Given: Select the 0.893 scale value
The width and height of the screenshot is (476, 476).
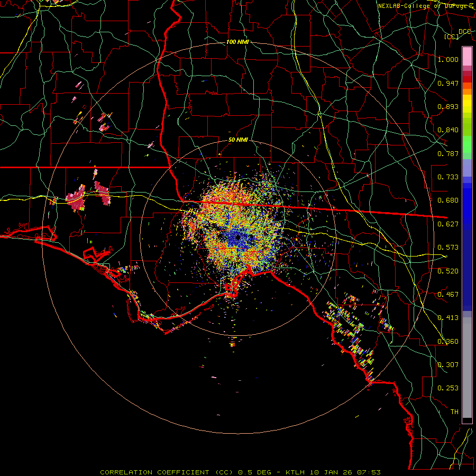Looking at the screenshot, I should (x=448, y=106).
